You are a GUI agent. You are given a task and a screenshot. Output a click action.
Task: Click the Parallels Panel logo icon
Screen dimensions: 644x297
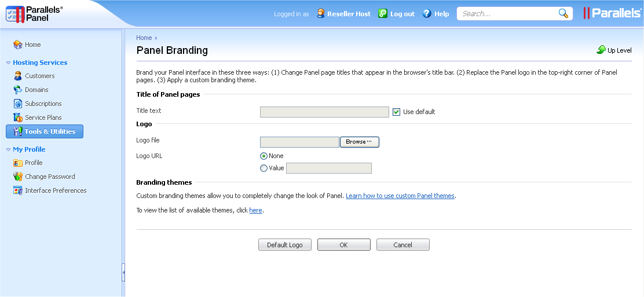coord(15,14)
